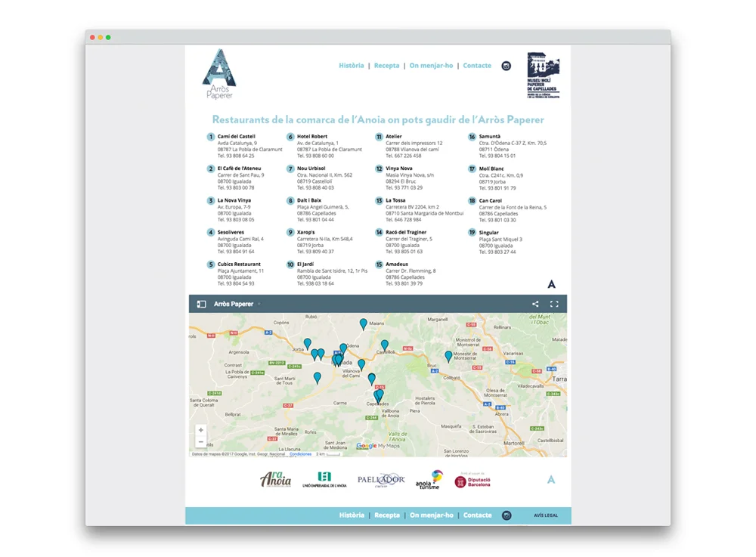Image resolution: width=756 pixels, height=557 pixels.
Task: Open Instagram icon in top navigation
Action: click(507, 66)
